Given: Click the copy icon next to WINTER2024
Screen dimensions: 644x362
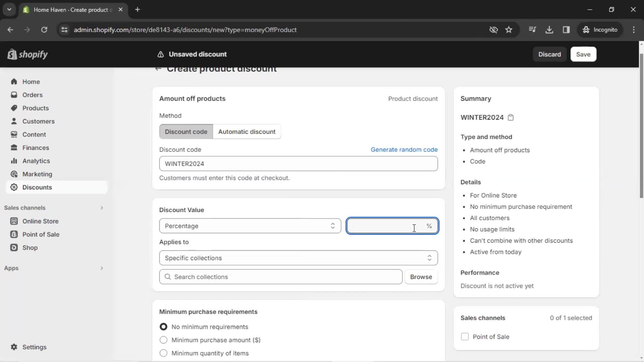Looking at the screenshot, I should pyautogui.click(x=511, y=117).
